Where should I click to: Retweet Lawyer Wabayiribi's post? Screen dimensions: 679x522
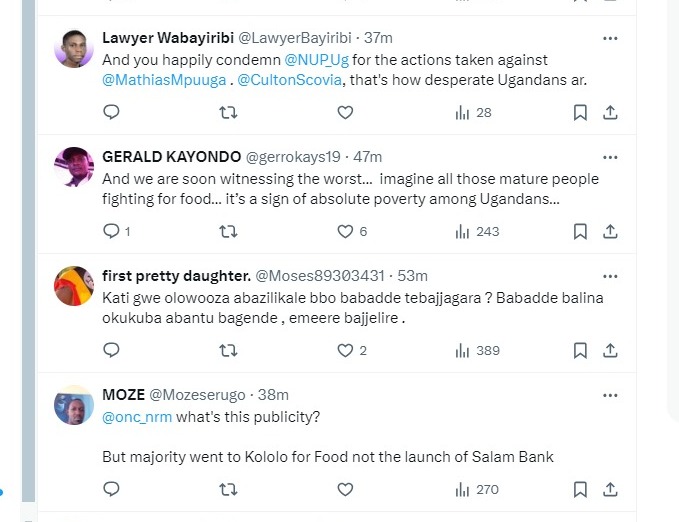tap(228, 113)
